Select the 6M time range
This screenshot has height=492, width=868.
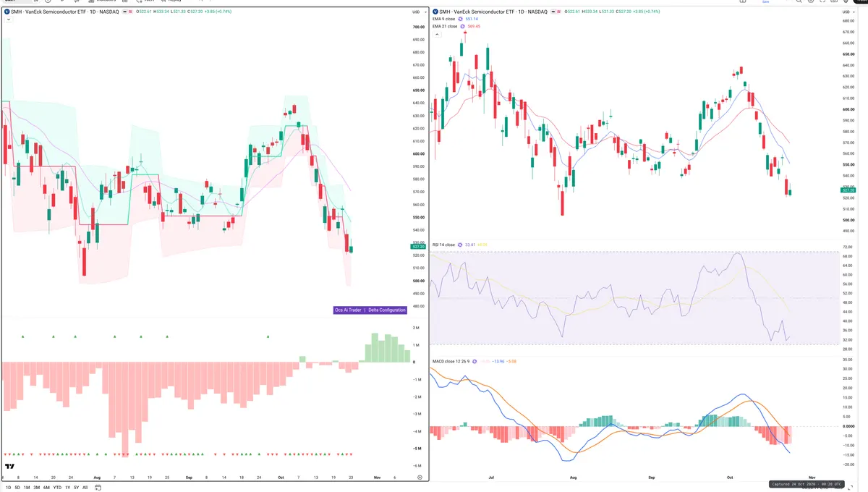point(46,488)
